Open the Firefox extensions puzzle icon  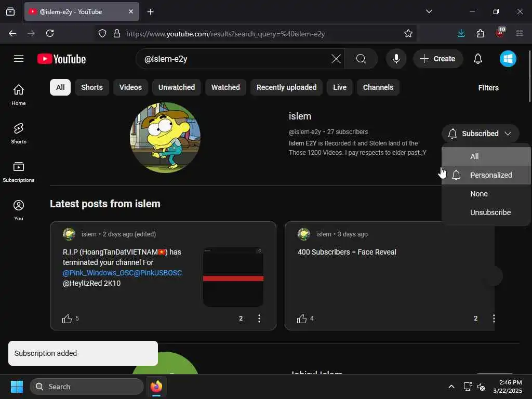point(480,33)
